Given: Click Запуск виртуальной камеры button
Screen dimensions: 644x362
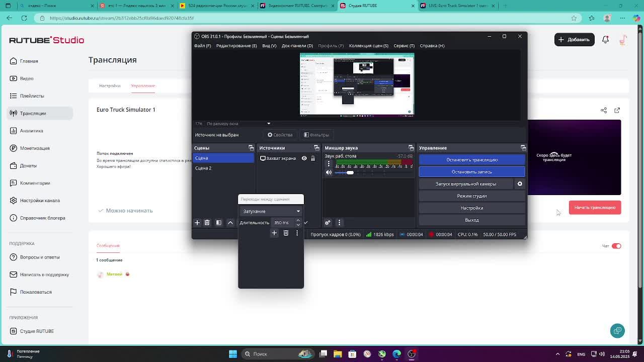Looking at the screenshot, I should [x=466, y=184].
